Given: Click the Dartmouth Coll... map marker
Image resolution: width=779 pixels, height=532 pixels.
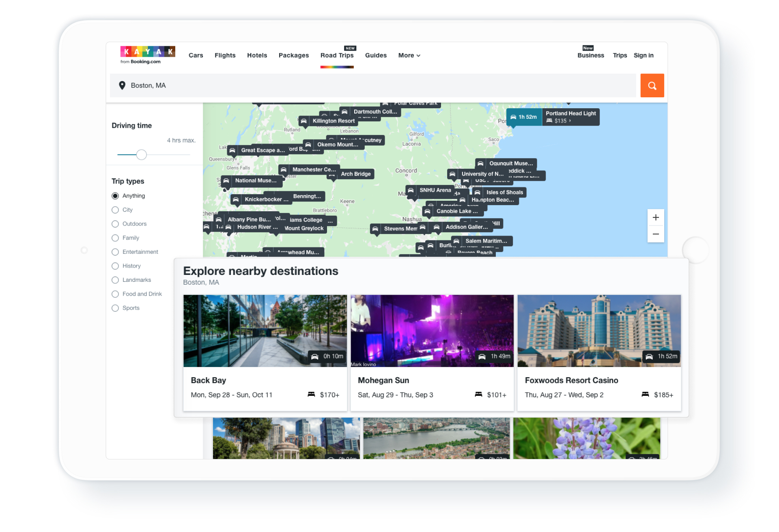Looking at the screenshot, I should tap(370, 112).
